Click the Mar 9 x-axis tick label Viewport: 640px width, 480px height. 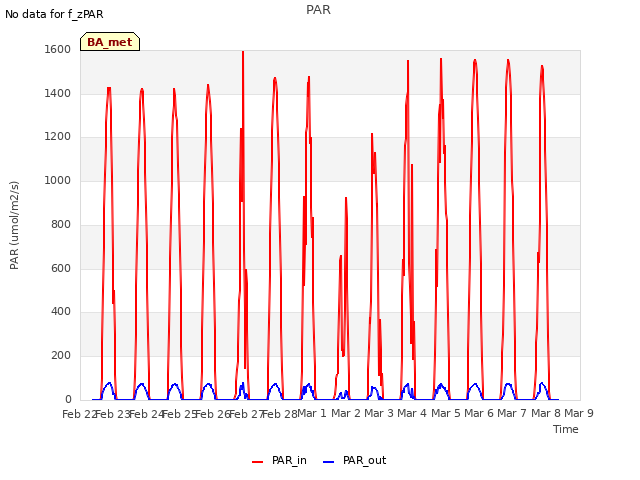point(579,413)
